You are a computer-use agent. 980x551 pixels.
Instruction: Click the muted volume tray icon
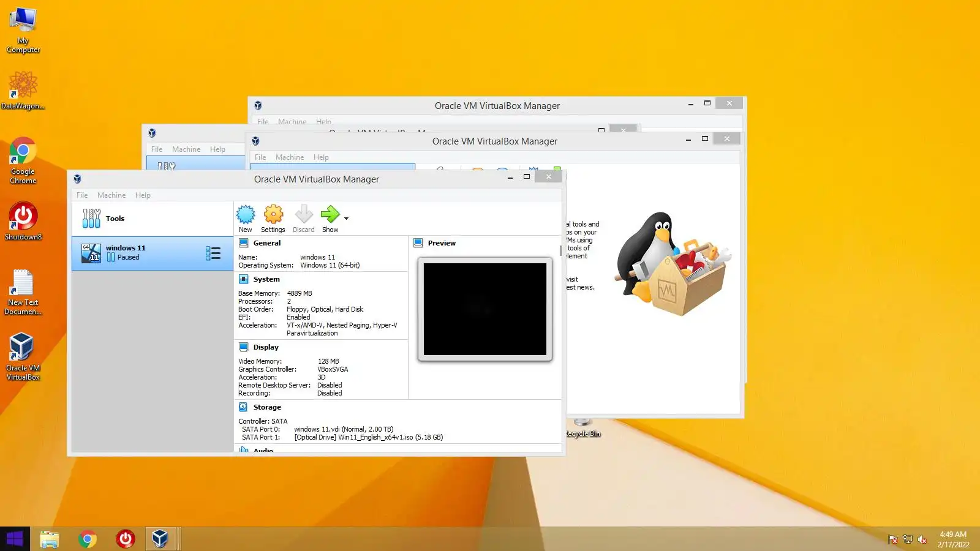[922, 539]
